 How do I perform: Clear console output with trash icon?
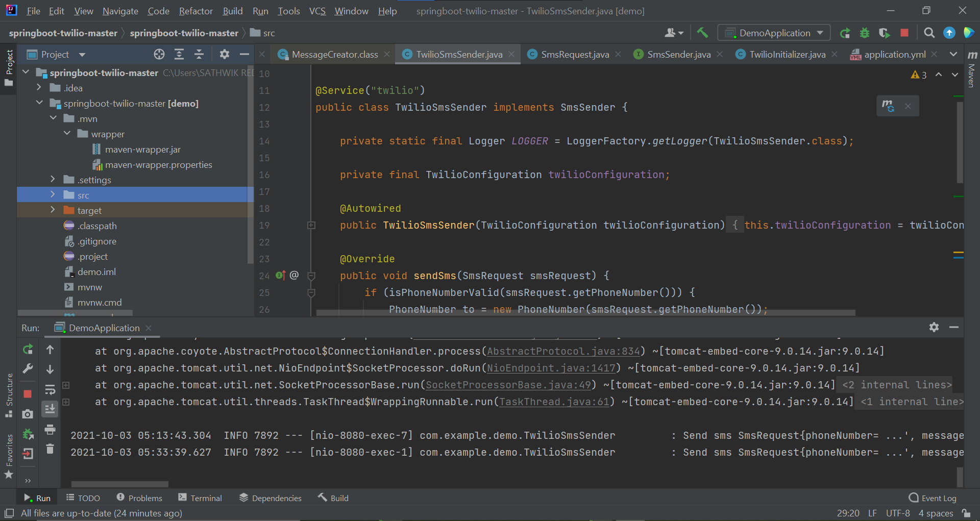point(50,449)
